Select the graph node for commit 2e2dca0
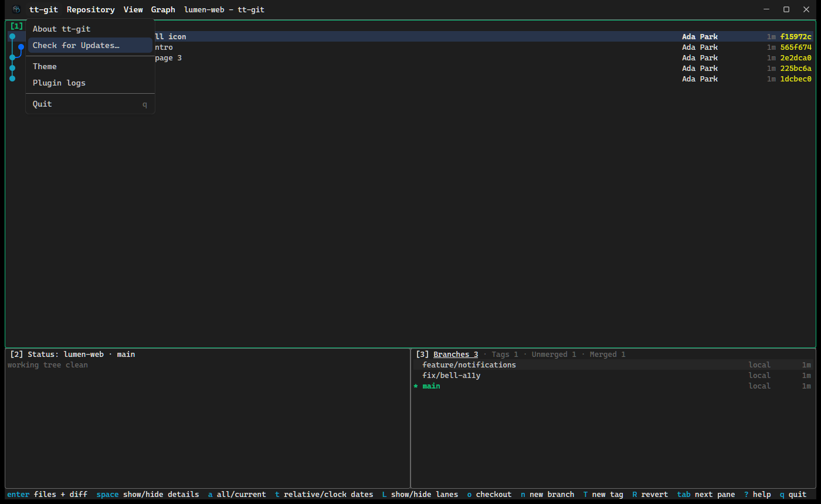 pyautogui.click(x=12, y=57)
